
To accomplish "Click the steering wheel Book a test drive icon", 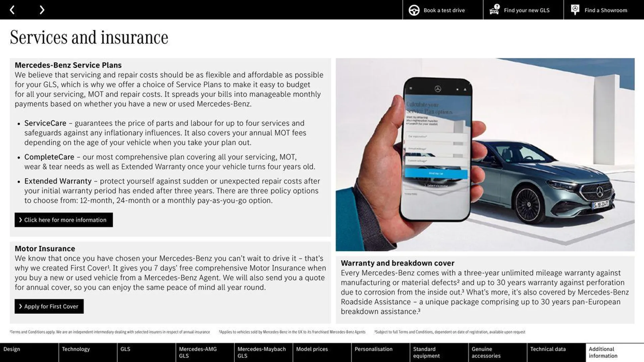I will tap(414, 10).
